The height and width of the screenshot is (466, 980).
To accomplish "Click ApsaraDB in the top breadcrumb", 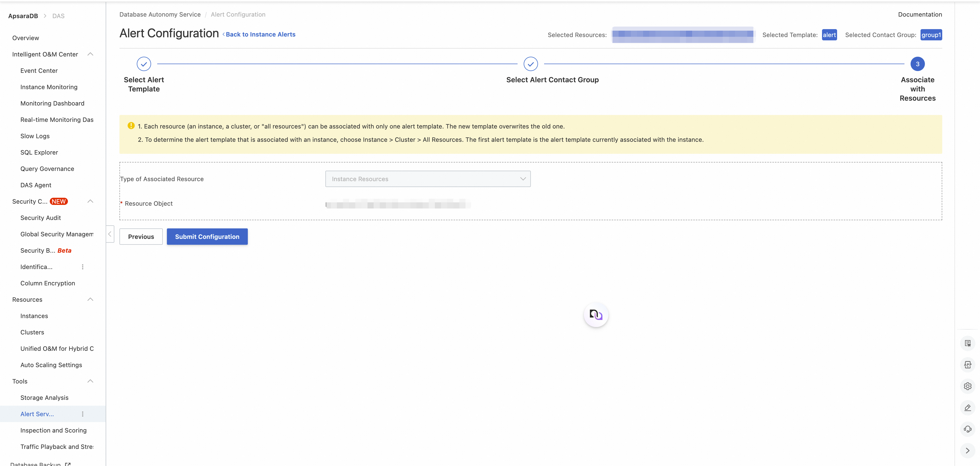I will pyautogui.click(x=23, y=16).
